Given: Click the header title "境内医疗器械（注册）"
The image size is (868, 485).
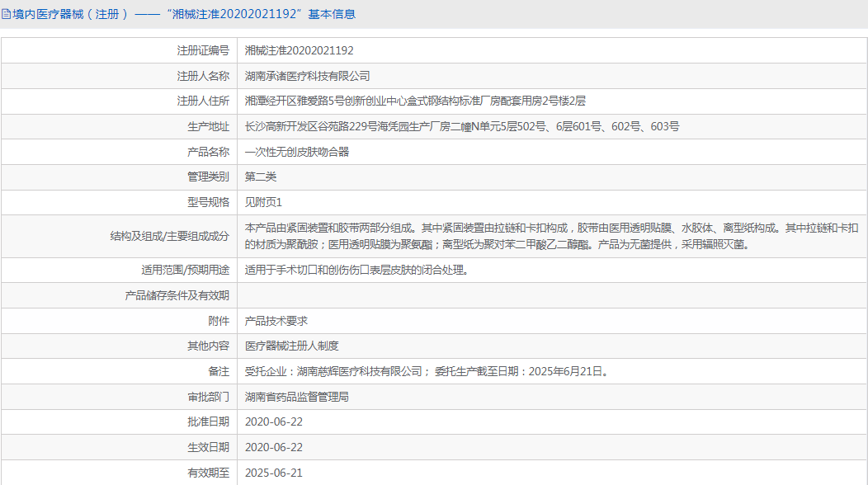Looking at the screenshot, I should point(70,14).
